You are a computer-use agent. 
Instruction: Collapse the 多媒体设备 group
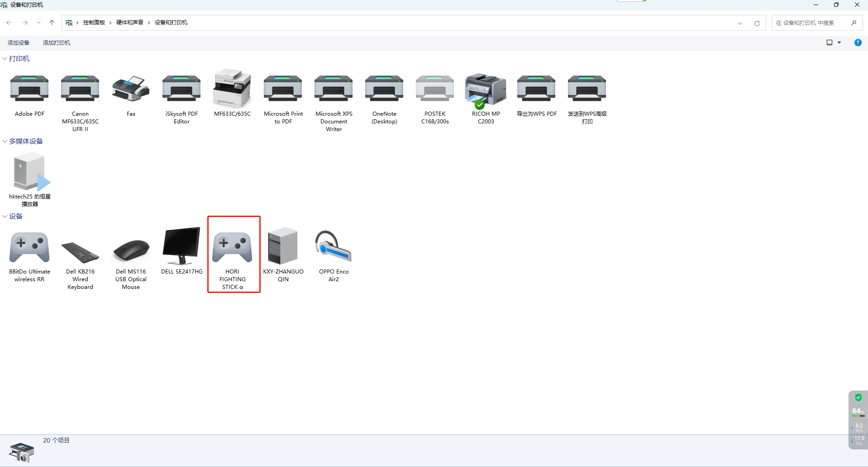click(5, 142)
